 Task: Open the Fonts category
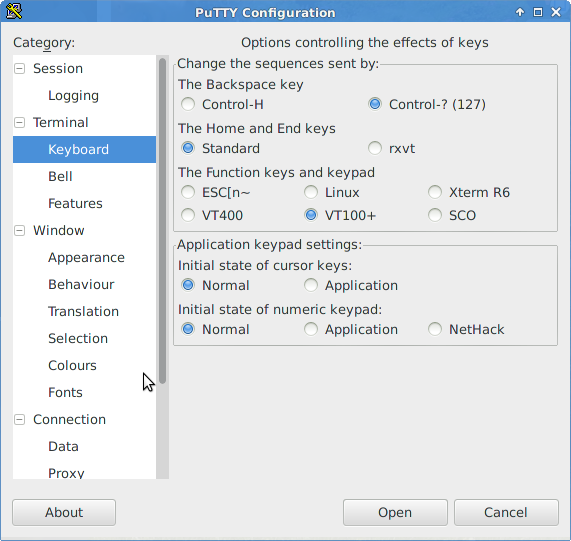pyautogui.click(x=65, y=392)
